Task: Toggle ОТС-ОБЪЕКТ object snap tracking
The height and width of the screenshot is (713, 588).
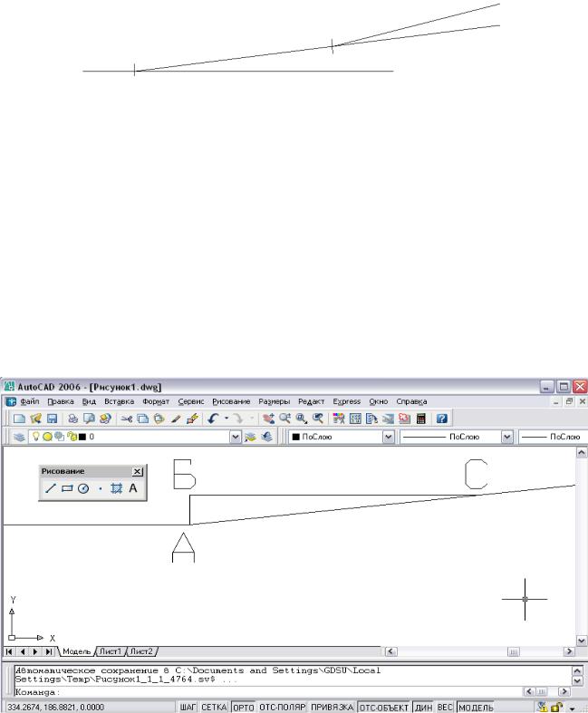Action: pyautogui.click(x=384, y=707)
